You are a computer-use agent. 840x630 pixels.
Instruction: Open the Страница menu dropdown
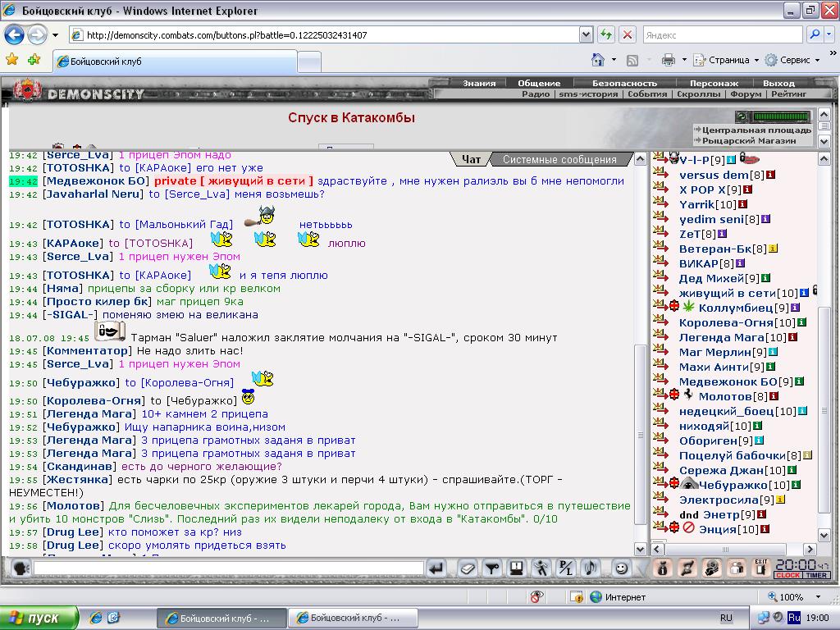727,60
